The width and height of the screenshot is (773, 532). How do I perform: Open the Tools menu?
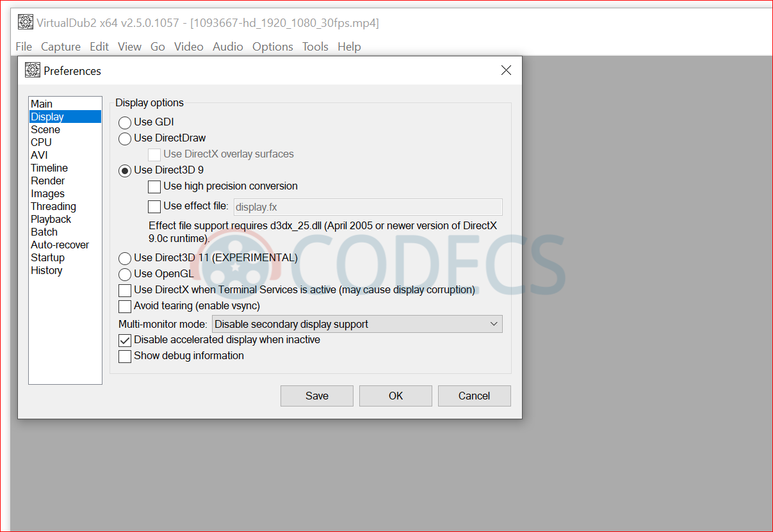(315, 47)
